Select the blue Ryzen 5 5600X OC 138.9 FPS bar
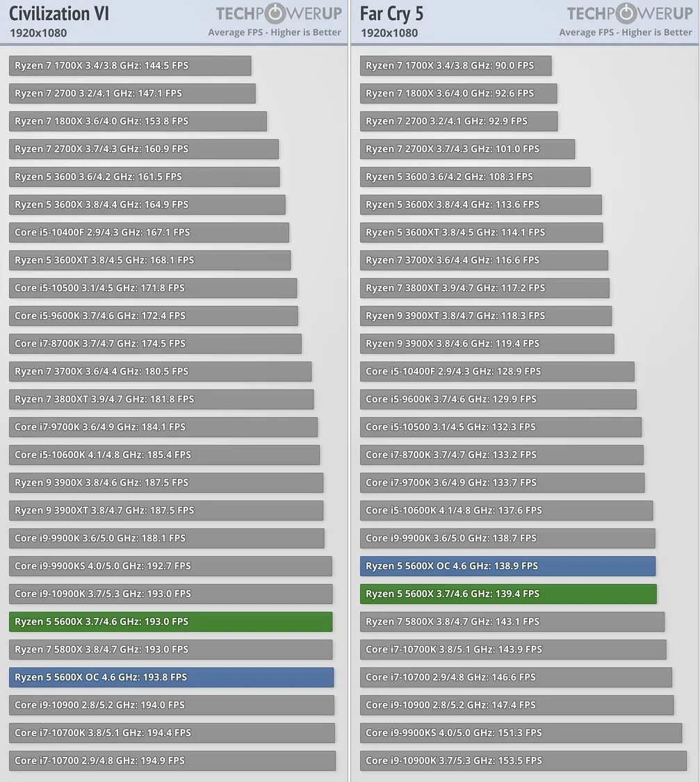Image resolution: width=700 pixels, height=782 pixels. click(507, 566)
